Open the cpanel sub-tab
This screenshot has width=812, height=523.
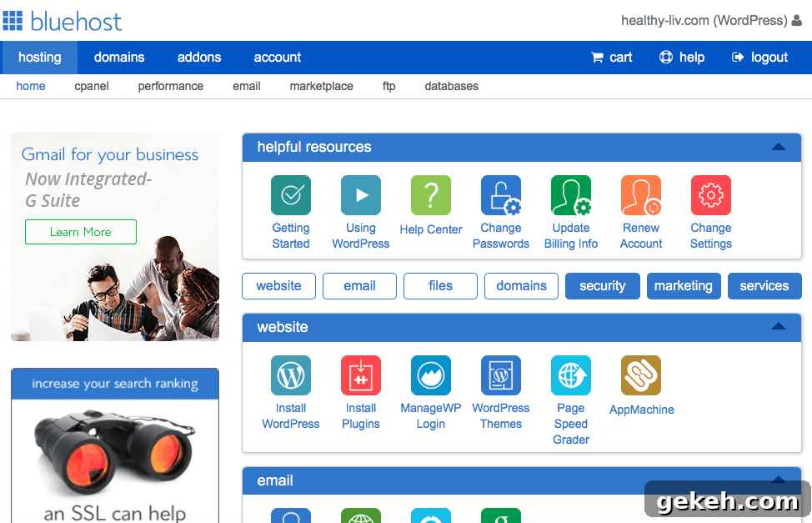[92, 86]
